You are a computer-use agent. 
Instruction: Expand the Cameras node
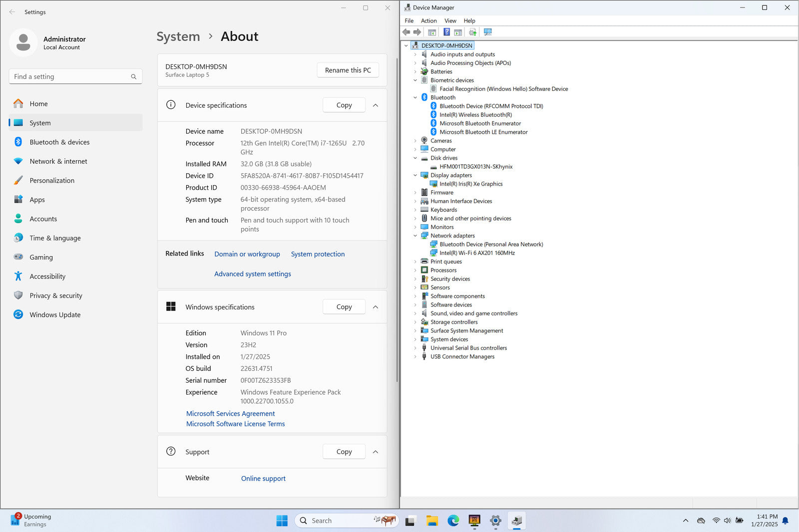pyautogui.click(x=415, y=141)
